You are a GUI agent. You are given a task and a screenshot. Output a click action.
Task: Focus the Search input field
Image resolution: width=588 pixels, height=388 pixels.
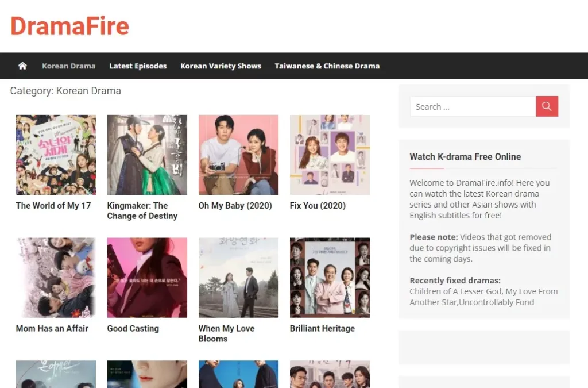(473, 106)
